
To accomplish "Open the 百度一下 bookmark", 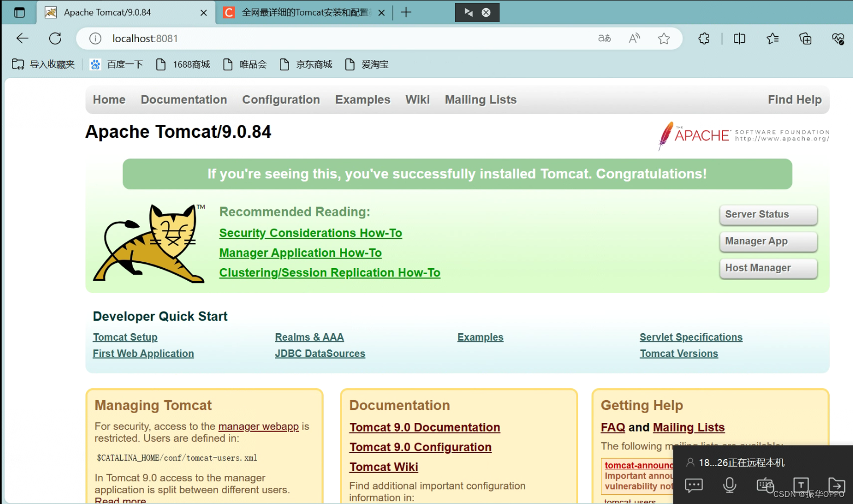I will 116,64.
